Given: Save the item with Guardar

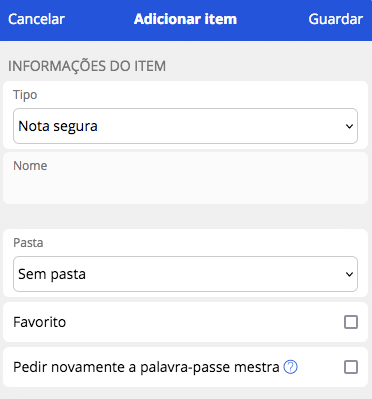Looking at the screenshot, I should [336, 19].
